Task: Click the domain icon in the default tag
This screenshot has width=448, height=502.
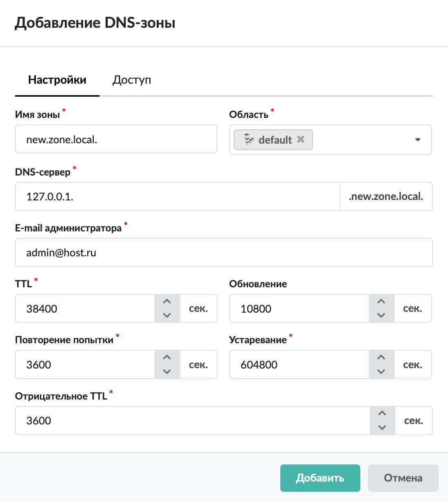Action: click(249, 140)
